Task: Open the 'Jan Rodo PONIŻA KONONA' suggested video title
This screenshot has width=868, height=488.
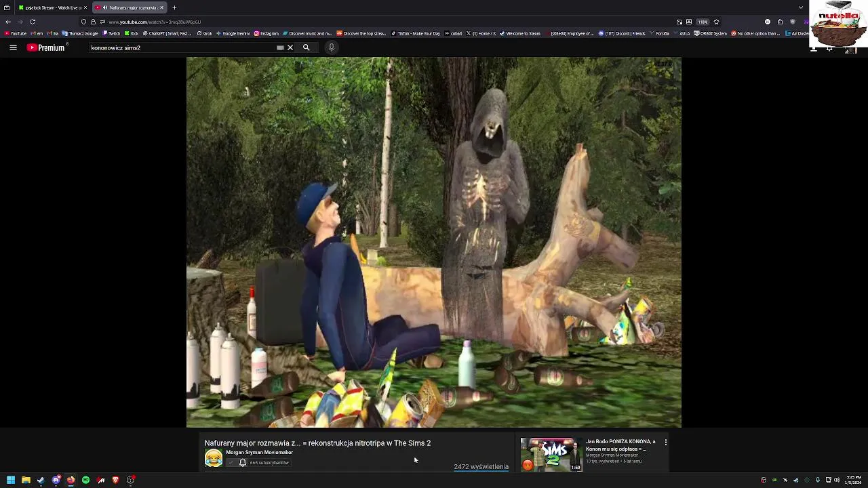Action: coord(620,445)
